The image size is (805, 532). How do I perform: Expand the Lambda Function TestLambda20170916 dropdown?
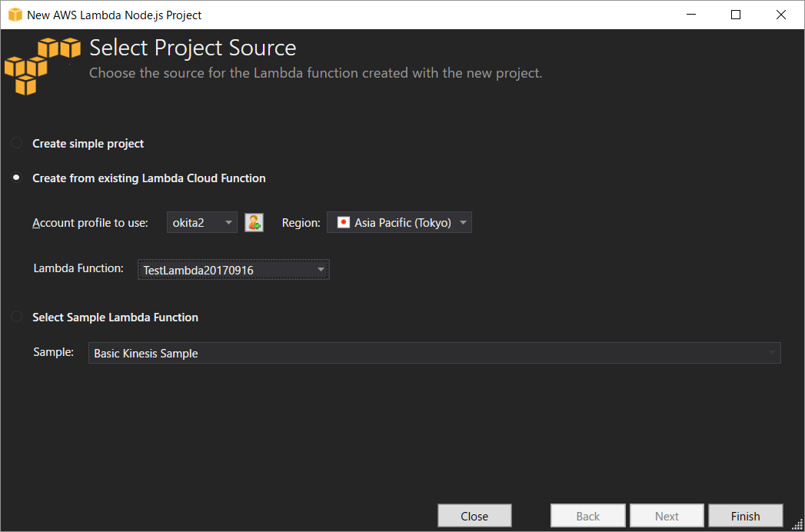coord(234,270)
